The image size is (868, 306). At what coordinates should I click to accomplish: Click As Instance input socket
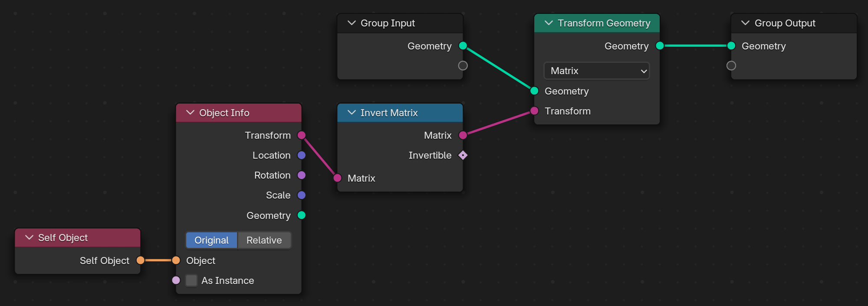[176, 280]
